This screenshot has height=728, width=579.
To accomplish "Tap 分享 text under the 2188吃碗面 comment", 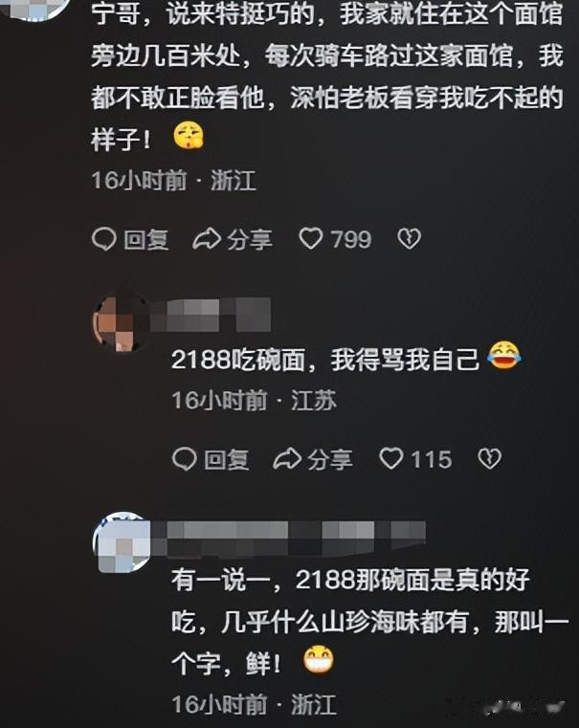I will [x=330, y=459].
